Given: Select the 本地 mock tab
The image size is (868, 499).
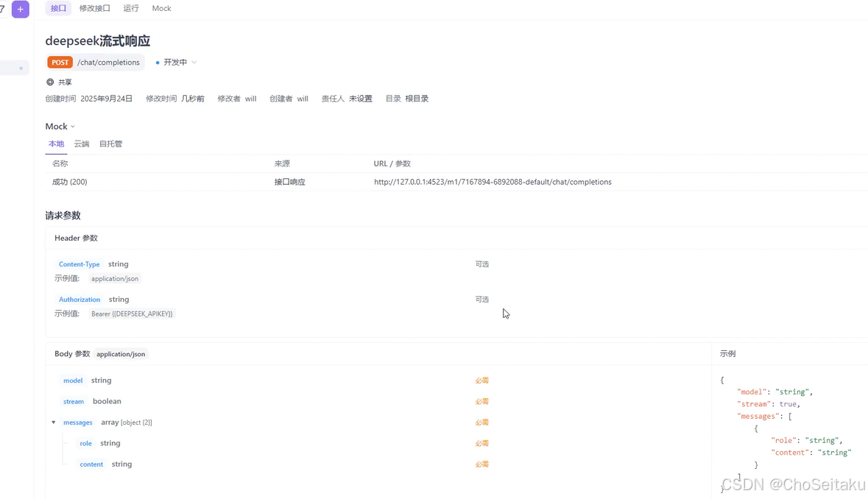Looking at the screenshot, I should 56,144.
